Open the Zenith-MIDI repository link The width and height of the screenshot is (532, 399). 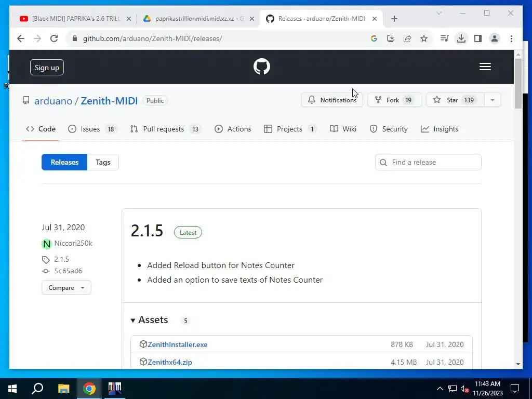tap(109, 101)
